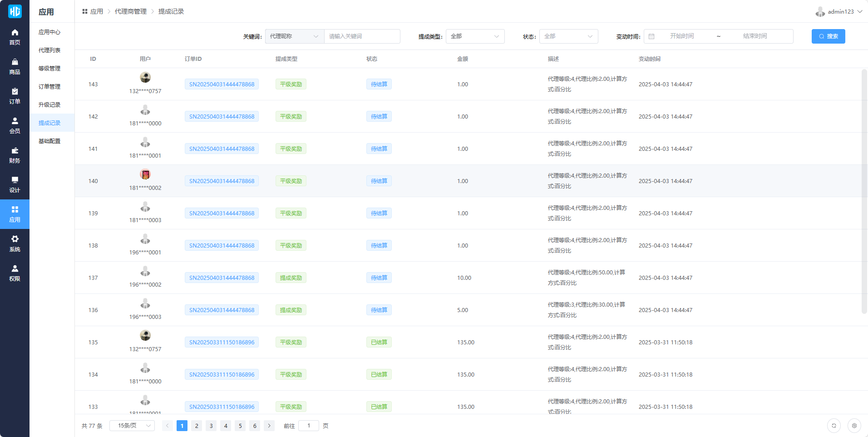
Task: Change the 15条/页 page size selector
Action: click(x=132, y=426)
